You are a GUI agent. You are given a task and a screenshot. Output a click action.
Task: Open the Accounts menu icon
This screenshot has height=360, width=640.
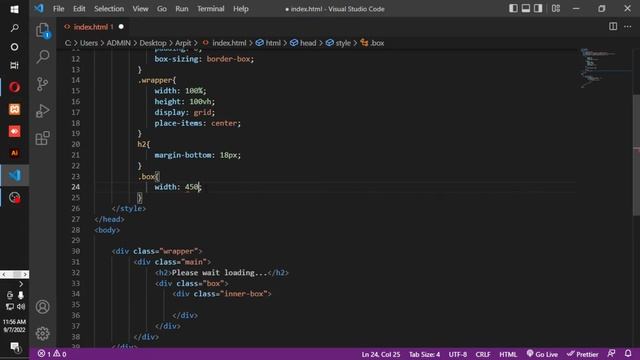coord(42,307)
